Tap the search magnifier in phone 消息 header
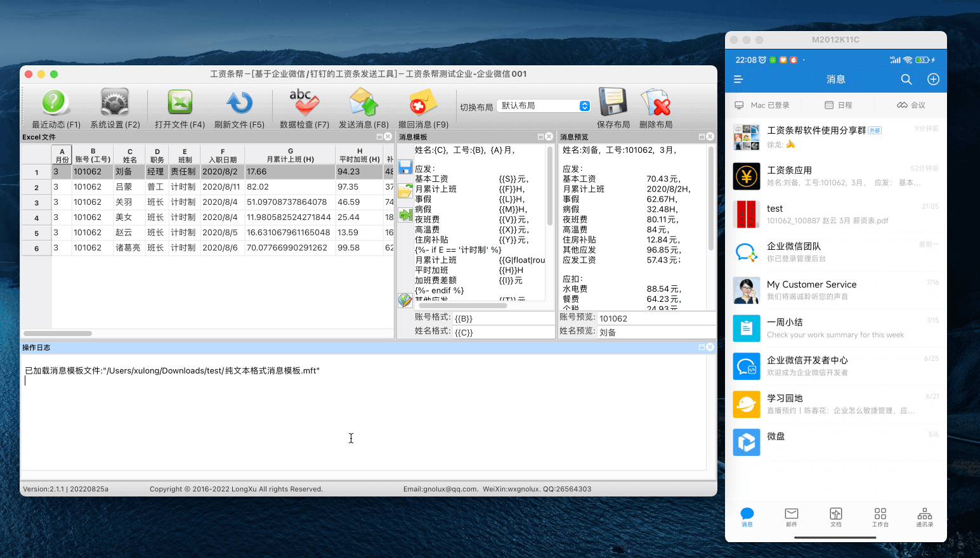 pyautogui.click(x=906, y=79)
